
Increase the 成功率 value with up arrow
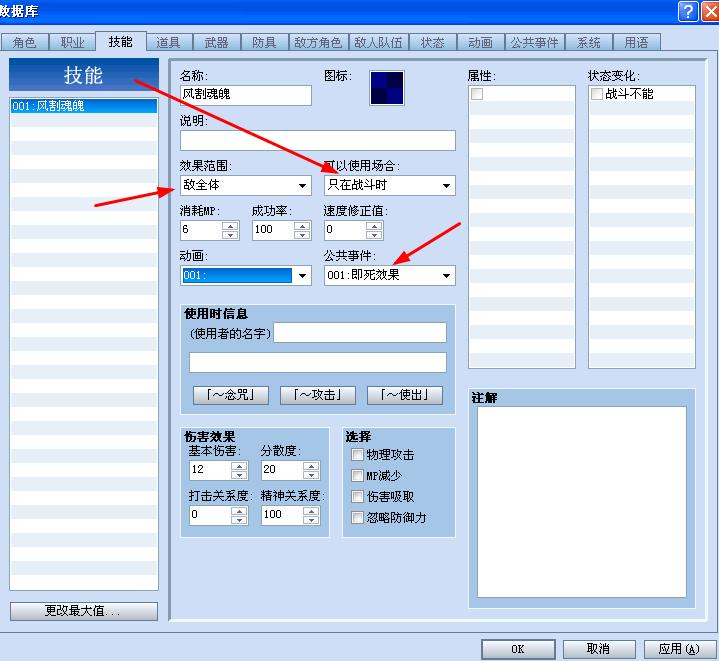pos(302,226)
